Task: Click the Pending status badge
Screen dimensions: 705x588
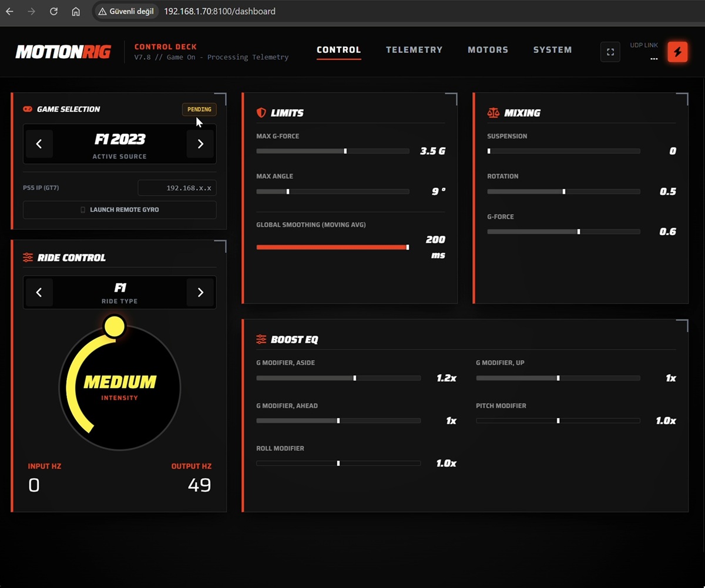Action: pyautogui.click(x=199, y=109)
